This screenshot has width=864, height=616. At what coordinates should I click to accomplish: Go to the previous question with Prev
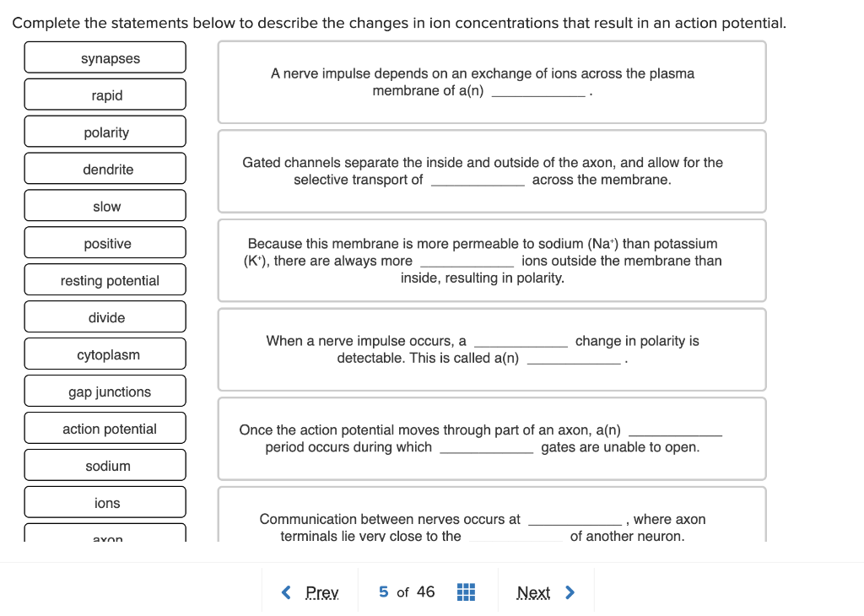tap(321, 592)
